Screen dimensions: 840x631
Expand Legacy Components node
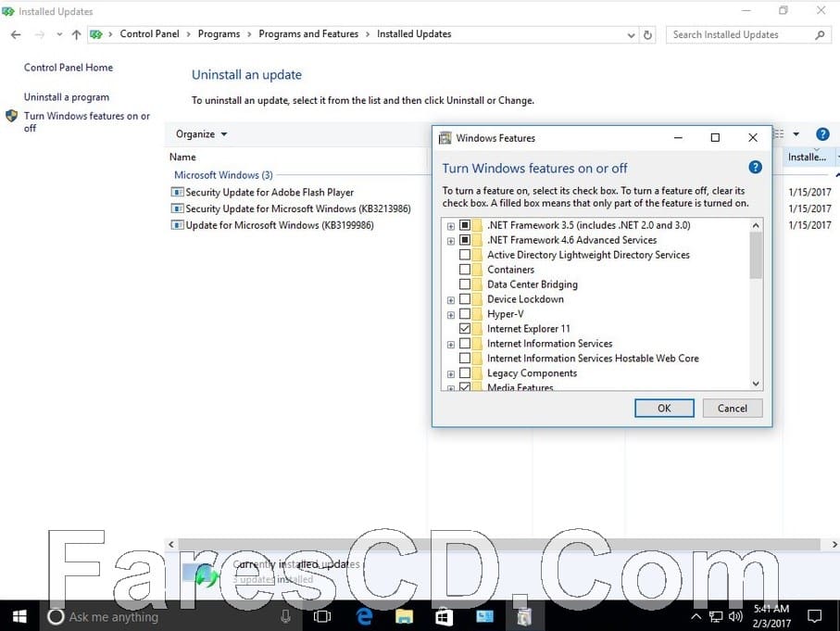450,374
